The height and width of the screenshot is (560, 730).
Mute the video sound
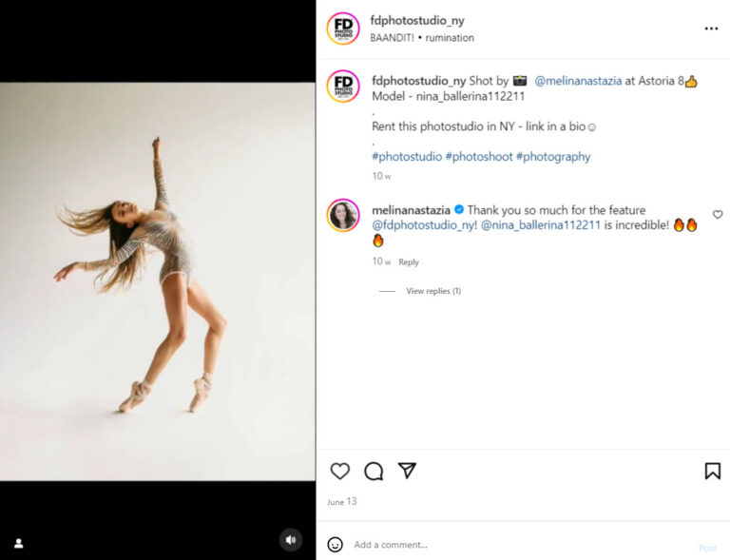point(291,540)
